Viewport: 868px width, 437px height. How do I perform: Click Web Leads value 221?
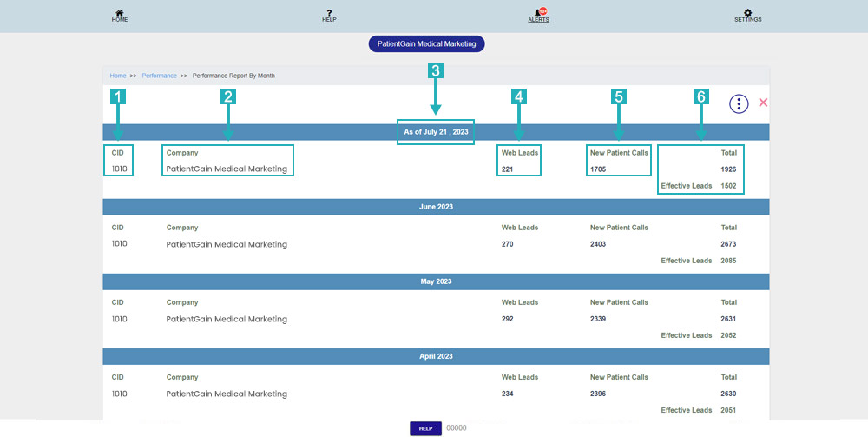point(507,169)
